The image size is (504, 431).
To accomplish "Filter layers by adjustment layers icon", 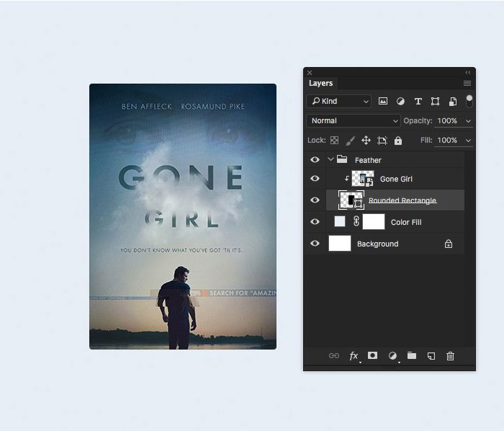I will tap(400, 102).
